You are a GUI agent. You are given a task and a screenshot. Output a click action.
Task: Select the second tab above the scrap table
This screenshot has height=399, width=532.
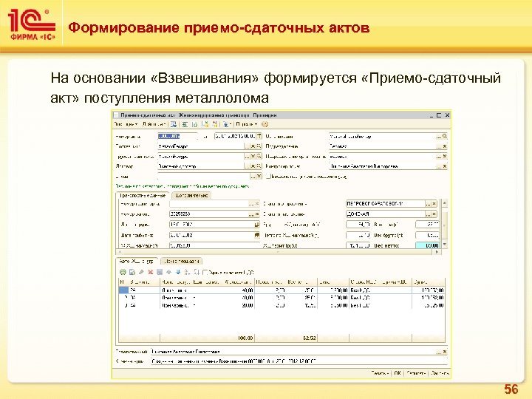click(x=182, y=262)
